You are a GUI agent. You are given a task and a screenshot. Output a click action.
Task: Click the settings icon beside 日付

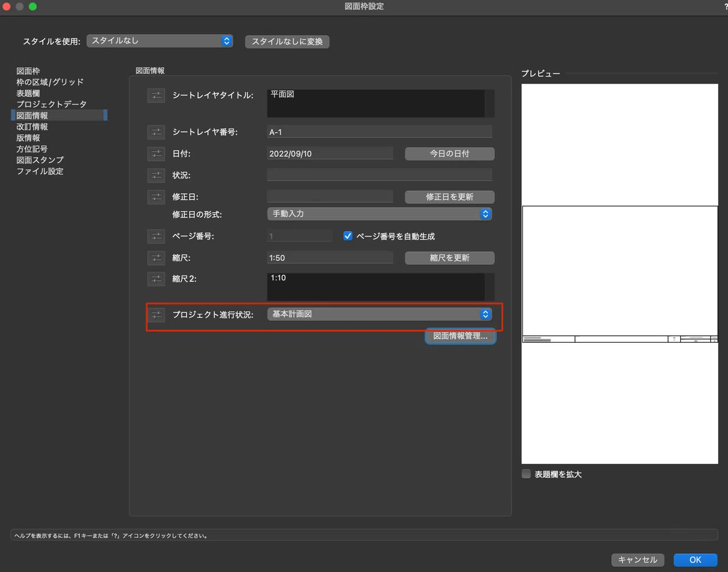click(x=156, y=153)
